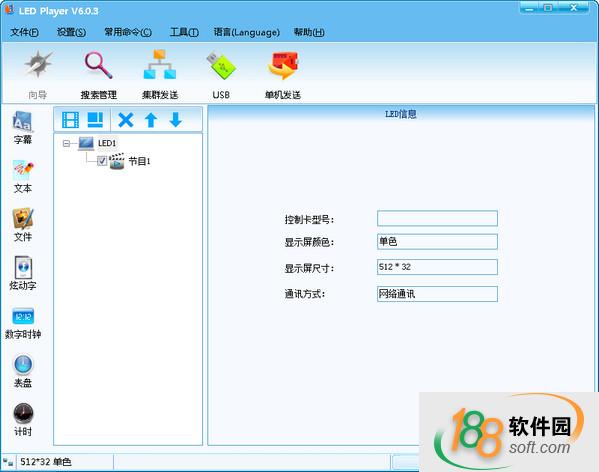Open the 帮助(H) menu
Viewport: 599px width, 472px height.
point(309,32)
